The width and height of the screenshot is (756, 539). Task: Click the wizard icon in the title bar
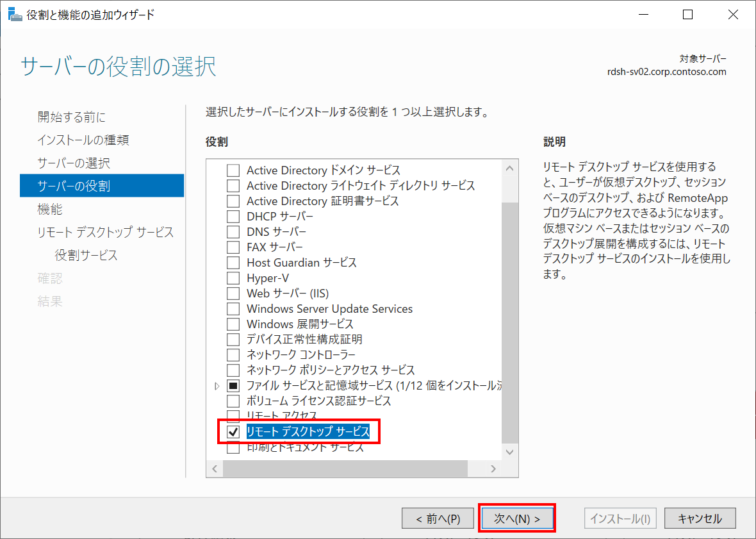(x=15, y=13)
